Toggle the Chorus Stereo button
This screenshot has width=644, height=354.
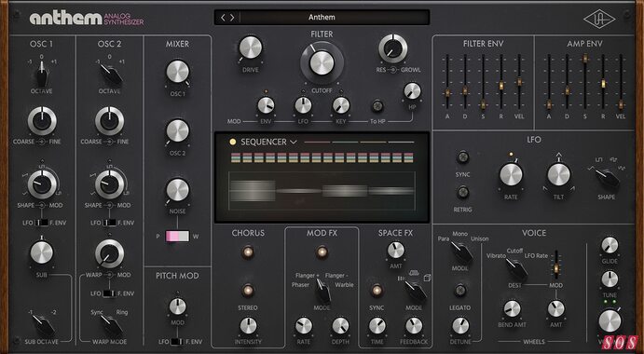[248, 291]
